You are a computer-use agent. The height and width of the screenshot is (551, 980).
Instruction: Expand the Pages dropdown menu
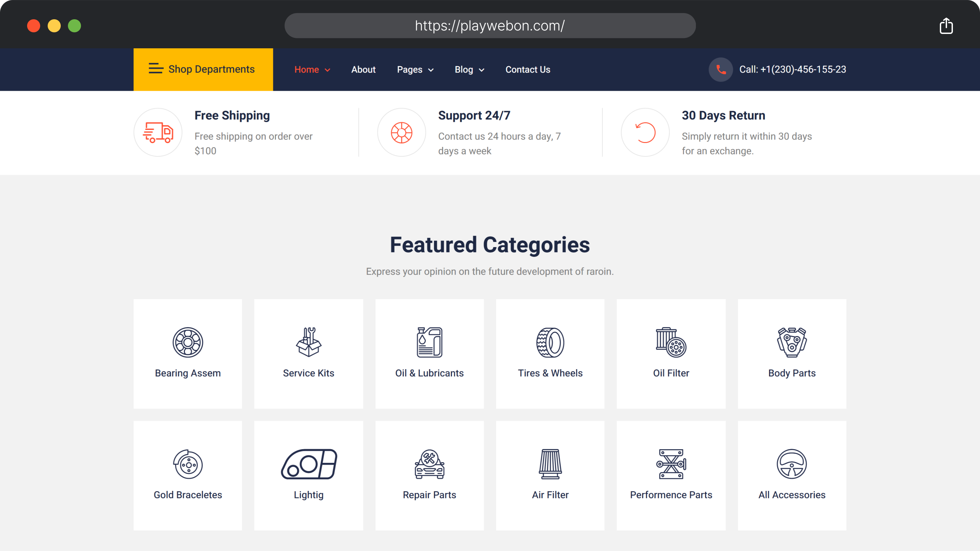click(415, 70)
